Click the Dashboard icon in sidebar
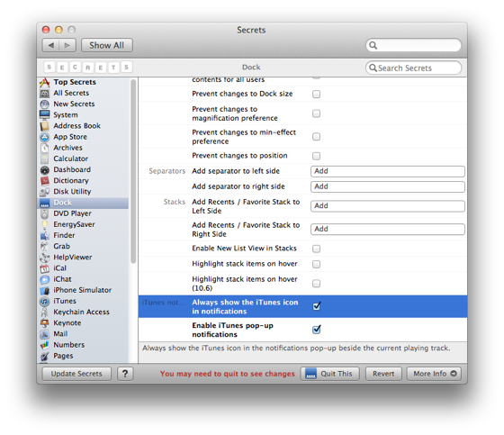504x435 pixels. coord(45,170)
